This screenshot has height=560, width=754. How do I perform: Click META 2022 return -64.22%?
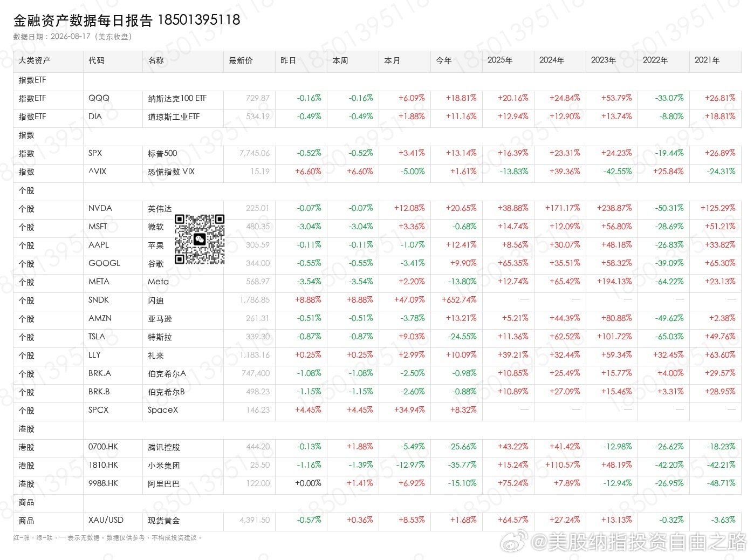pyautogui.click(x=669, y=282)
